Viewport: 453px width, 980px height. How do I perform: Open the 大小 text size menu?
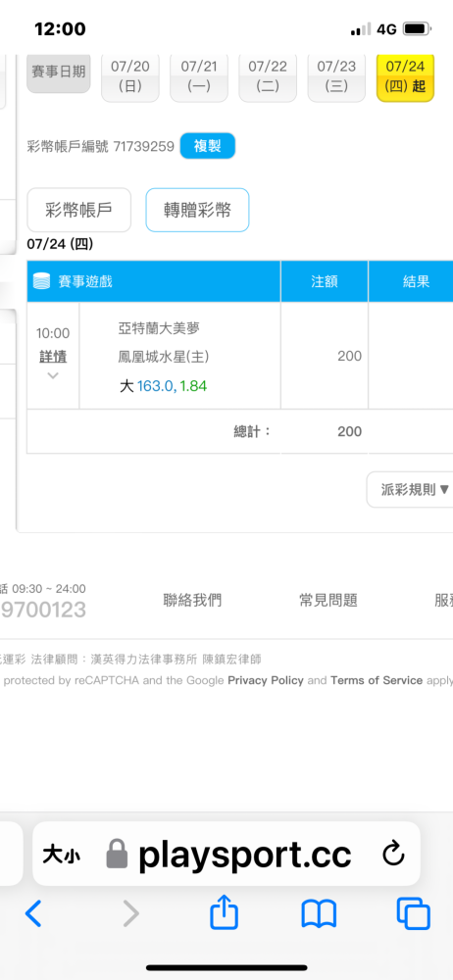62,855
